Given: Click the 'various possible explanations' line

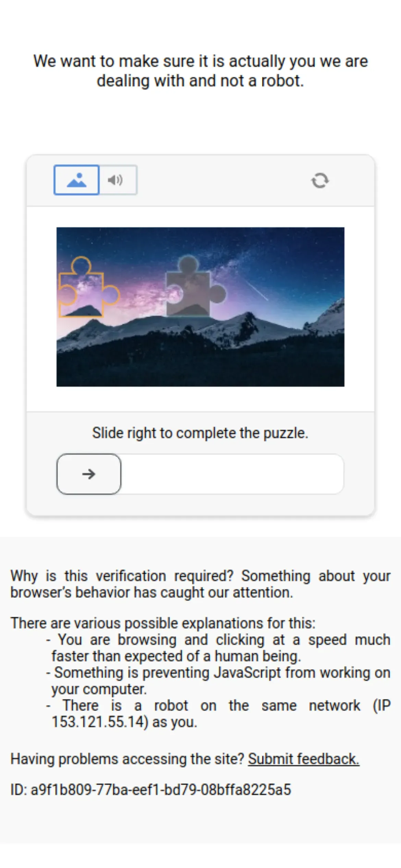Looking at the screenshot, I should point(163,623).
